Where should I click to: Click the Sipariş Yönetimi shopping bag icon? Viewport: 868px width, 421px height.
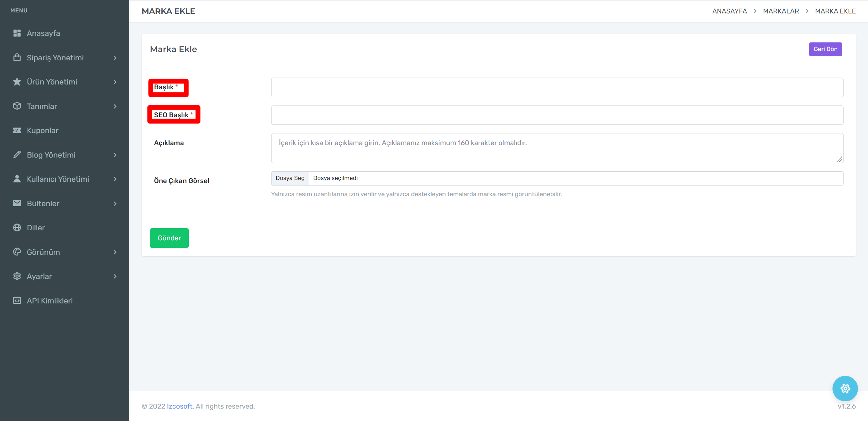(x=17, y=58)
